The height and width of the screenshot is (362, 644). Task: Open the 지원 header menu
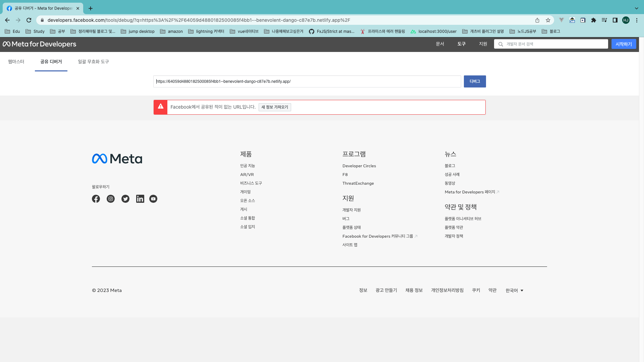coord(483,44)
